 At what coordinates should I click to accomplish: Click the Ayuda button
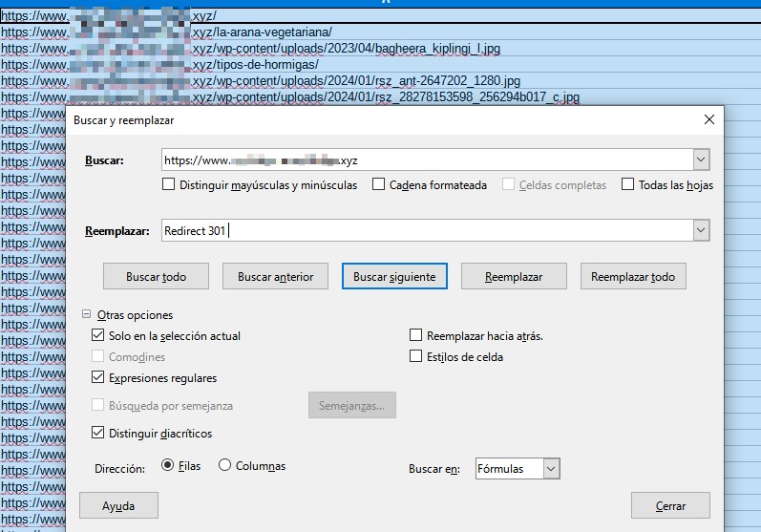pyautogui.click(x=118, y=505)
